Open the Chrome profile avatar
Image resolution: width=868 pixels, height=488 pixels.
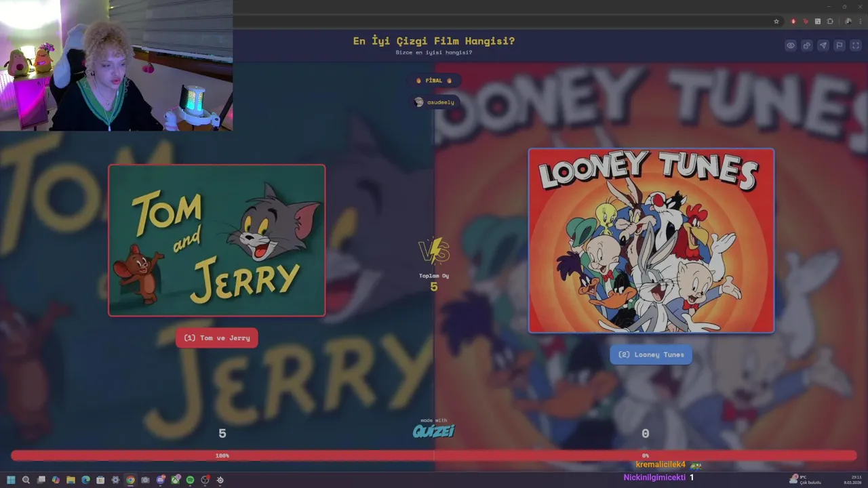pyautogui.click(x=848, y=22)
